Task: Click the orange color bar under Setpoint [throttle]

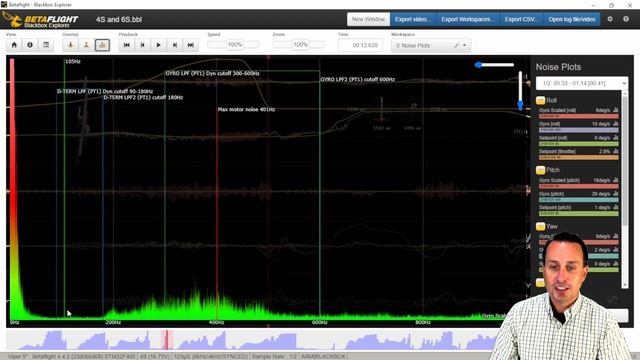Action: coord(579,158)
